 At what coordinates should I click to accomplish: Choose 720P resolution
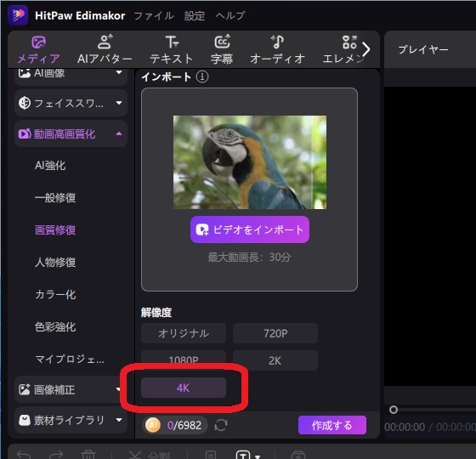click(275, 333)
